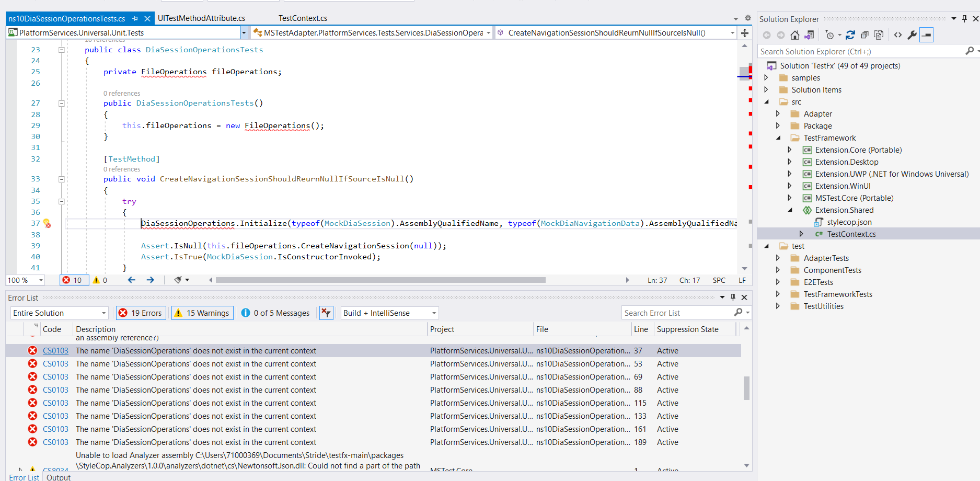Collapse All items in Solution Explorer

864,35
